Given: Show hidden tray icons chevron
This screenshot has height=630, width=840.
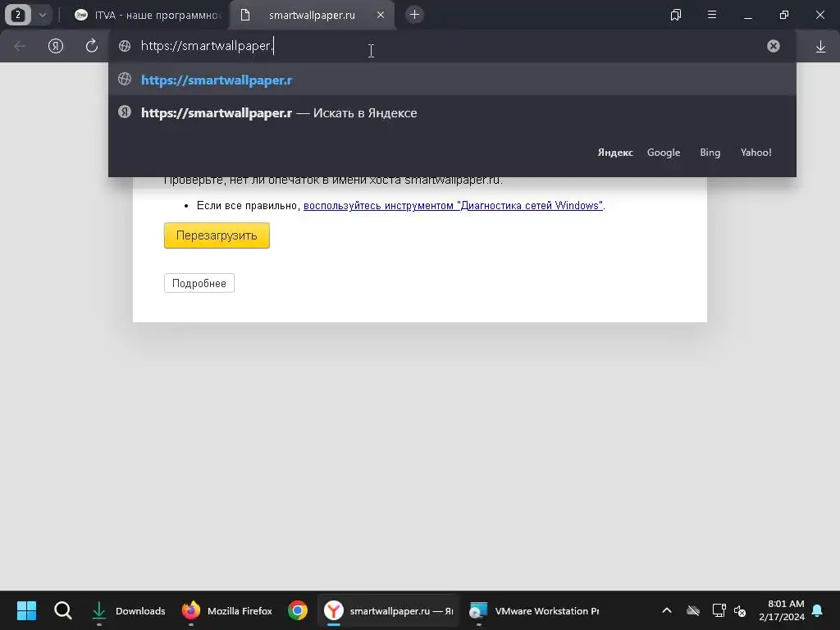Looking at the screenshot, I should pos(666,610).
